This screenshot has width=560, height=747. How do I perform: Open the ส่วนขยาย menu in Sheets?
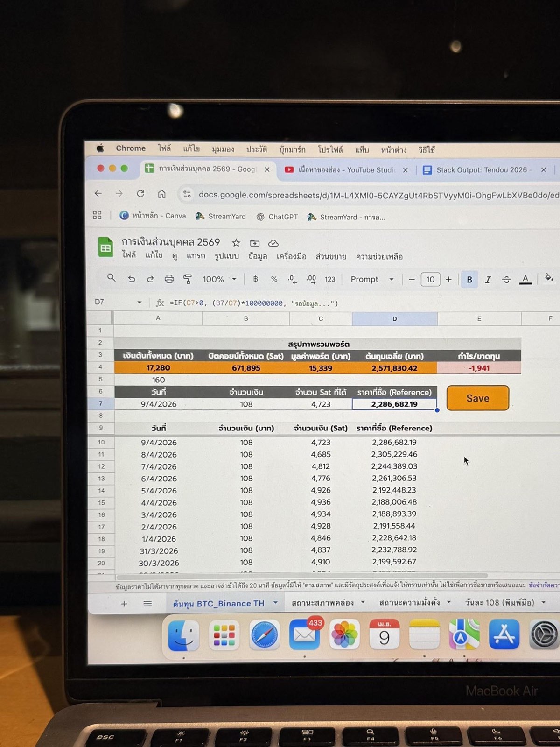coord(331,256)
